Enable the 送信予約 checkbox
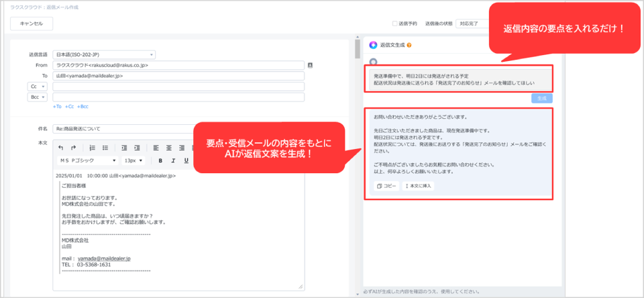644x298 pixels. (x=395, y=23)
